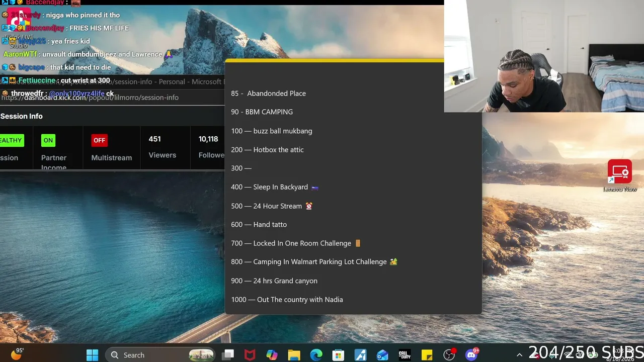Show hidden system tray icons
The height and width of the screenshot is (362, 644).
click(519, 355)
